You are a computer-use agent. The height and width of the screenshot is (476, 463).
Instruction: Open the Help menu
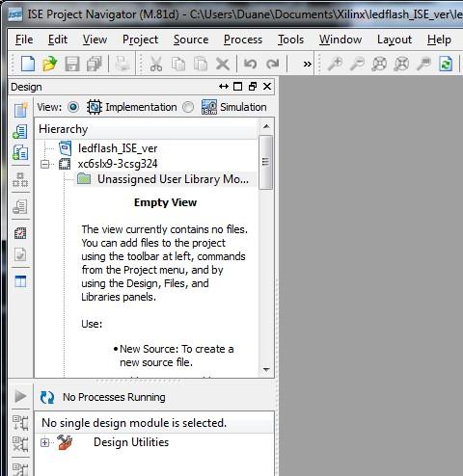coord(439,40)
